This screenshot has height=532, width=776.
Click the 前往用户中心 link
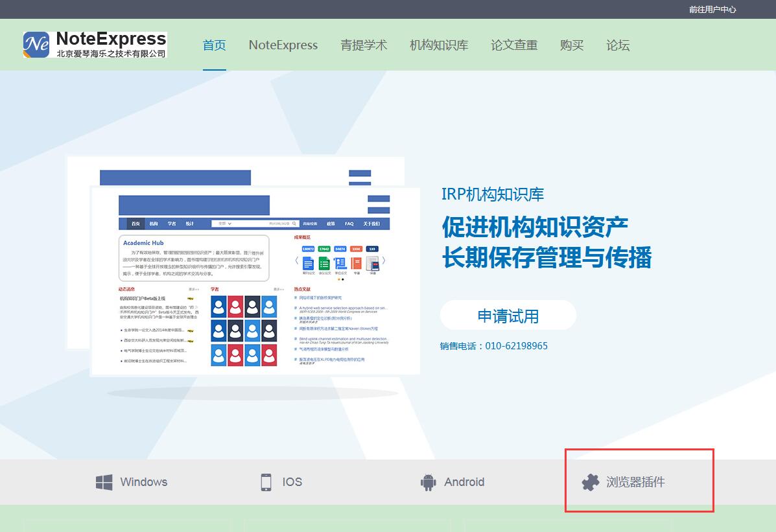point(712,10)
